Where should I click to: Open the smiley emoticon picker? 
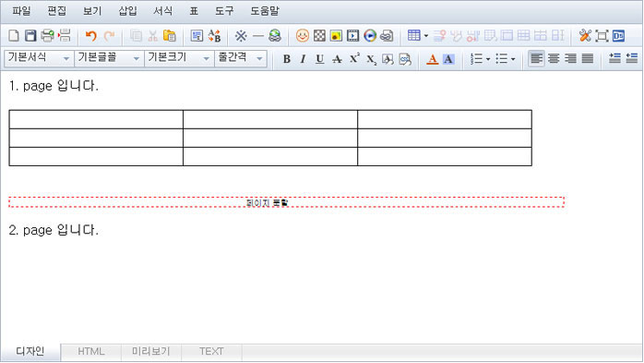[x=303, y=36]
